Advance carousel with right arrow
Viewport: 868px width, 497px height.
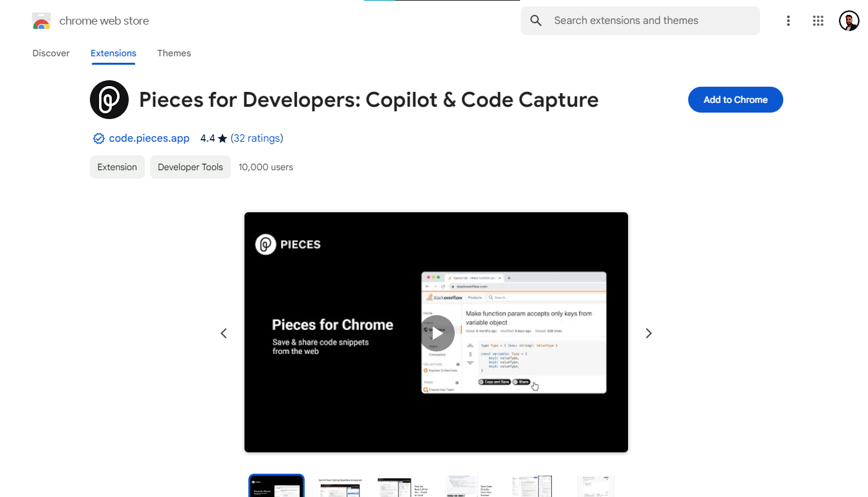coord(649,333)
